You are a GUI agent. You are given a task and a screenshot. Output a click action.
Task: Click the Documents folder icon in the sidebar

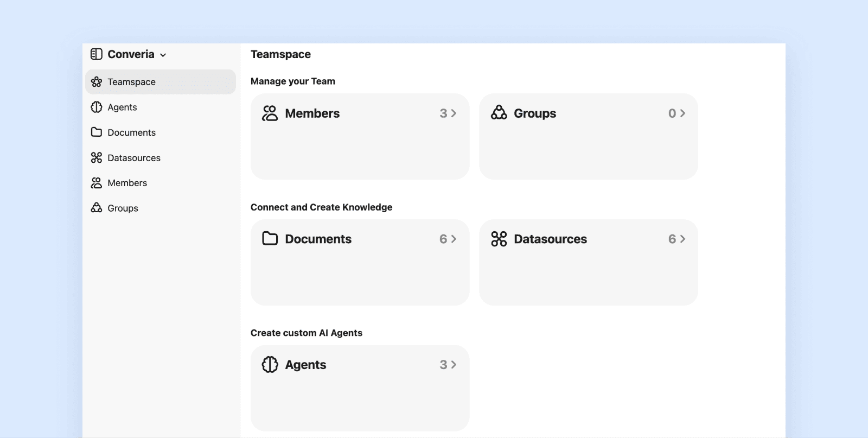click(97, 132)
